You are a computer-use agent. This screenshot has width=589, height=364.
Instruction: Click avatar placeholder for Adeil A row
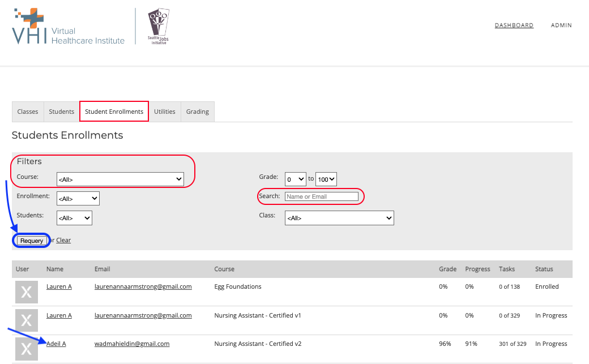coord(26,349)
